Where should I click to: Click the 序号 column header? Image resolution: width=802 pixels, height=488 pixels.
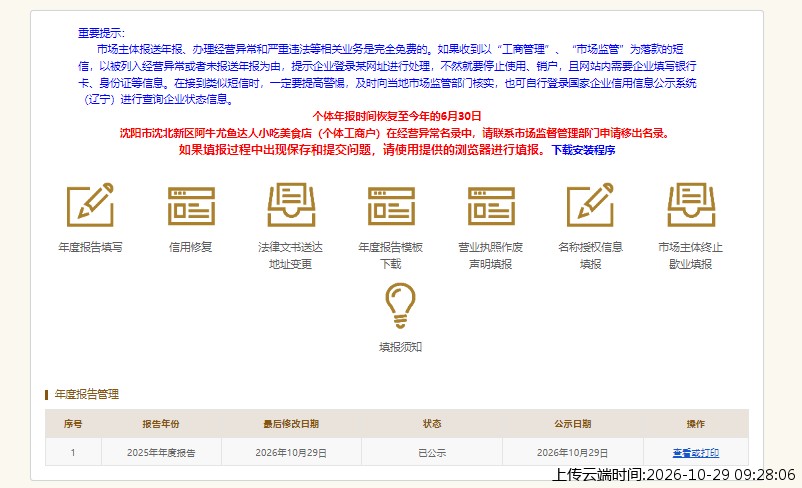coord(73,424)
